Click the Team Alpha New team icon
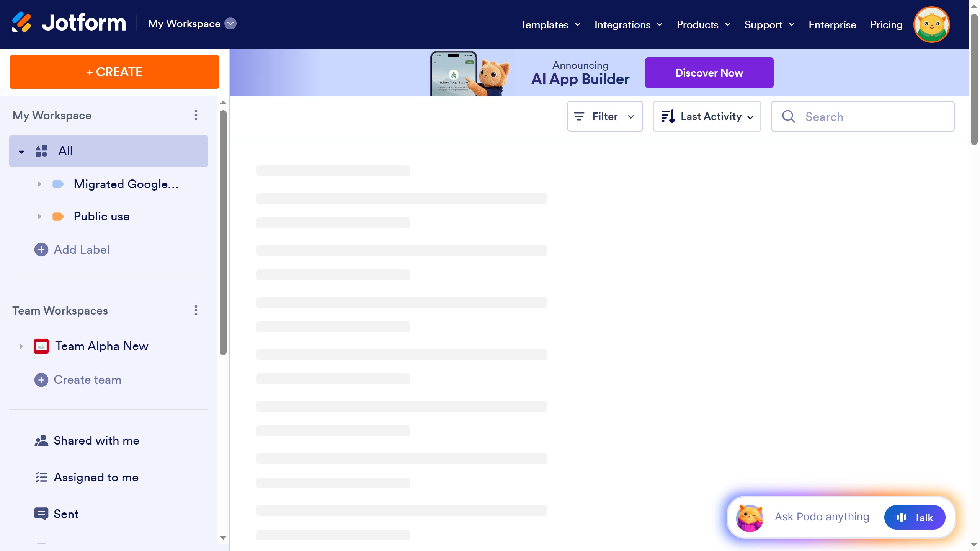 tap(41, 346)
